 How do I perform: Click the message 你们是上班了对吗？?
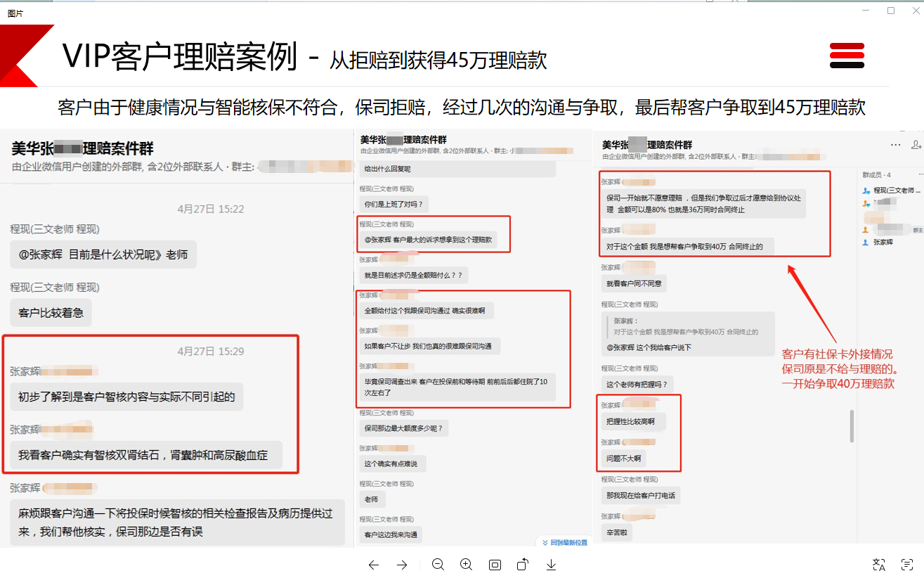[394, 204]
